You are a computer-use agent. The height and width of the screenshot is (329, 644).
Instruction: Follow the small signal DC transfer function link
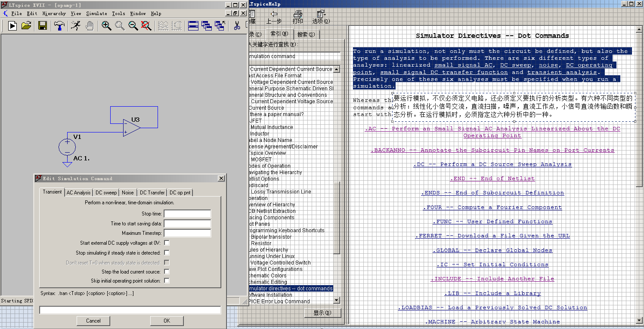444,72
